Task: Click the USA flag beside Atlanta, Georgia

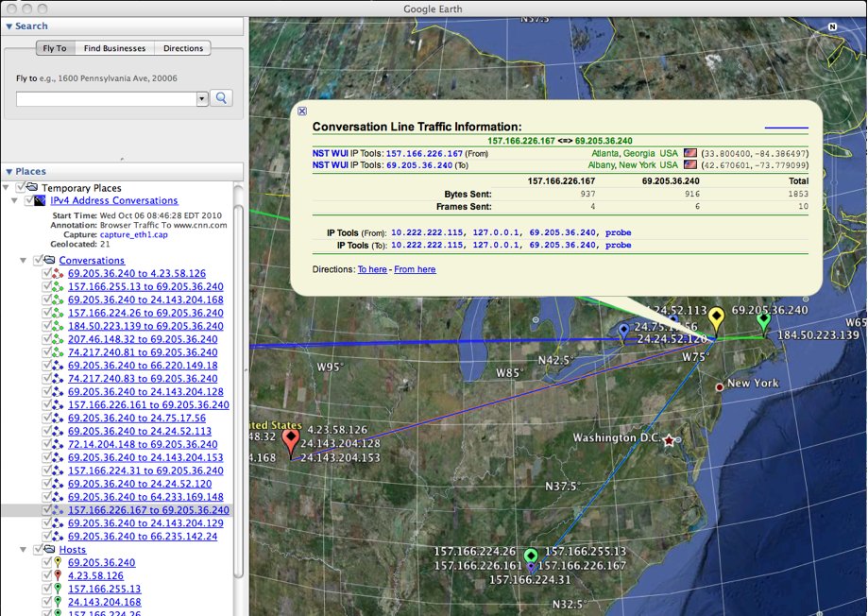Action: pyautogui.click(x=689, y=153)
